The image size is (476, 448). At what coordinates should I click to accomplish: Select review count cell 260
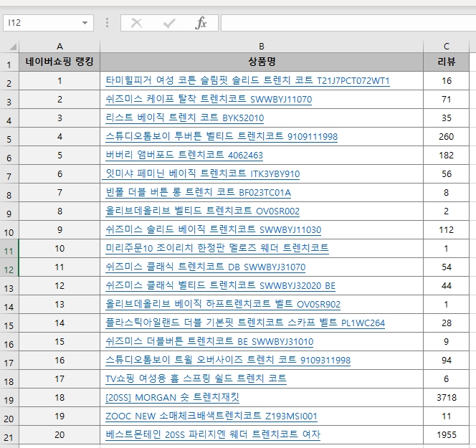446,137
